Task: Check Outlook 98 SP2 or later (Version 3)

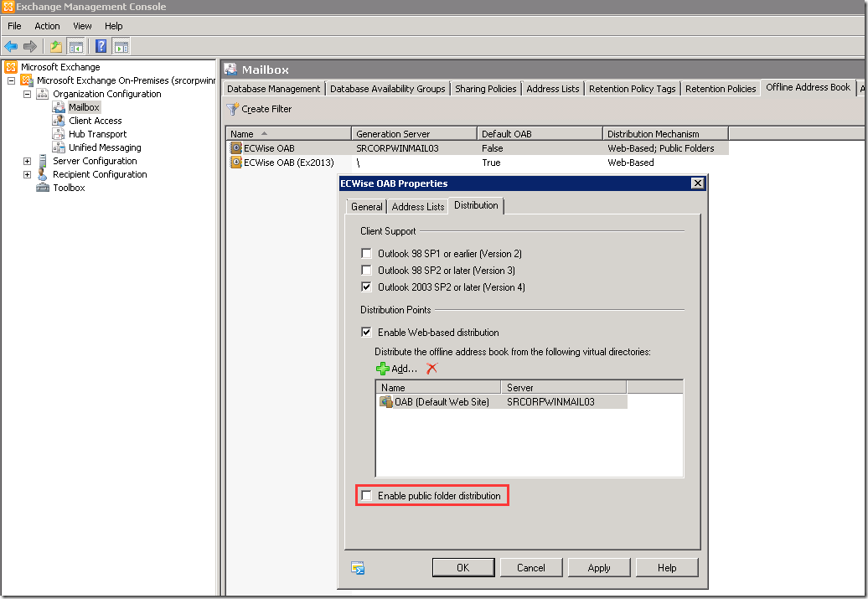Action: click(366, 270)
